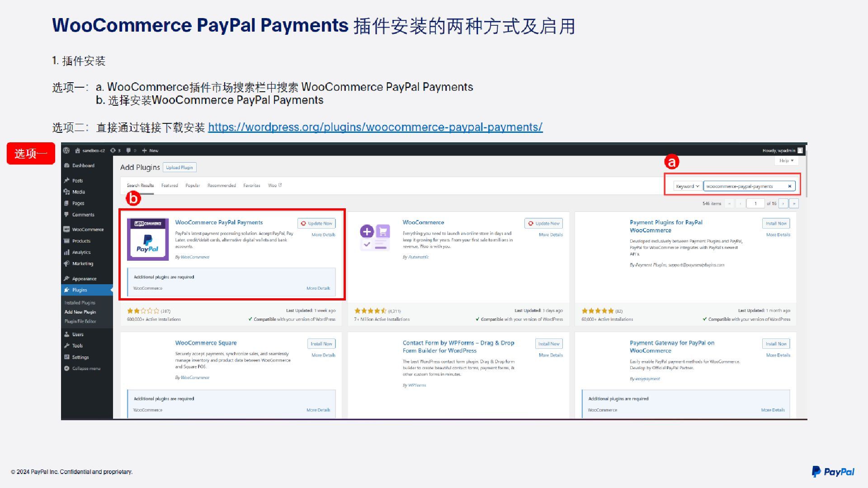The image size is (868, 488).
Task: Open Installed Plugins submenu item
Action: click(x=80, y=303)
